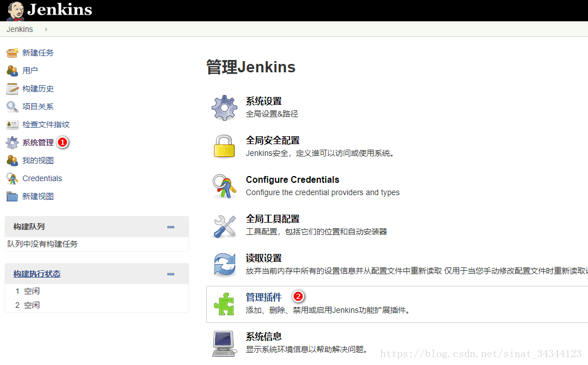Image resolution: width=588 pixels, height=365 pixels.
Task: Click the 系统管理 gear icon in sidebar
Action: (12, 143)
